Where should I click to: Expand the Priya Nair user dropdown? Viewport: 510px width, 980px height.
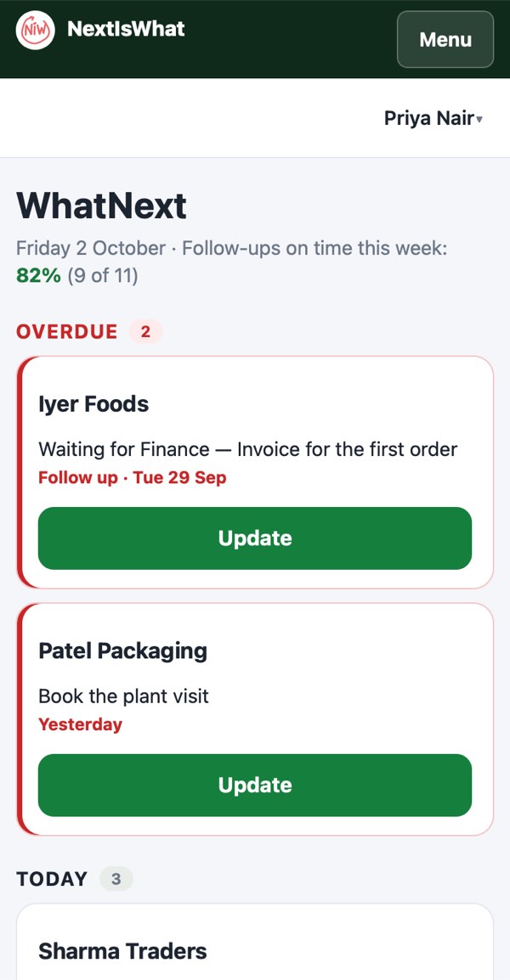tap(433, 118)
